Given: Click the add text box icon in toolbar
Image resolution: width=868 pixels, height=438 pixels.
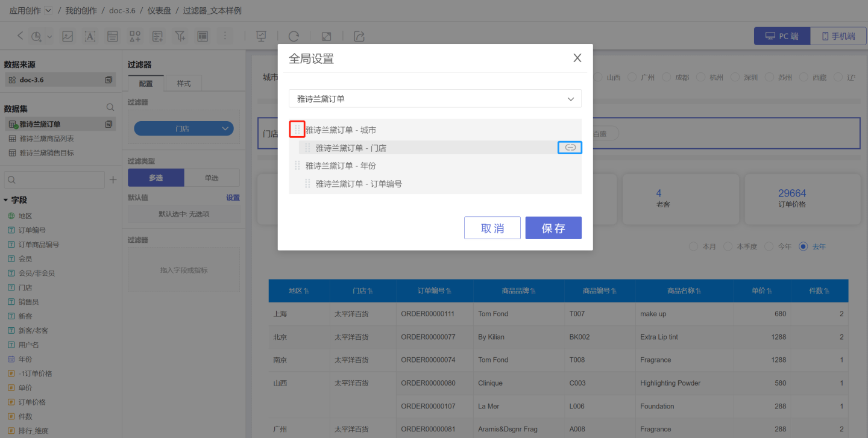Looking at the screenshot, I should [90, 36].
